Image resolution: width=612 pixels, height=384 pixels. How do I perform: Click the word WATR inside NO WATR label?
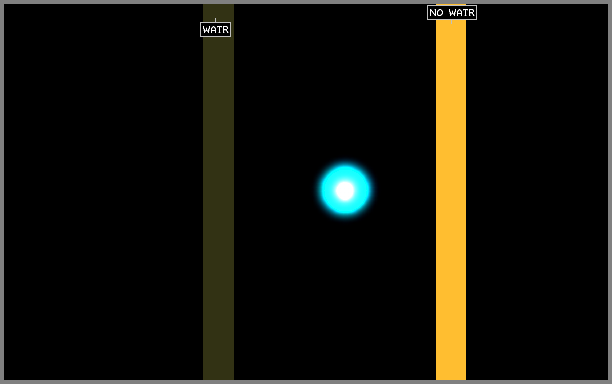(461, 12)
